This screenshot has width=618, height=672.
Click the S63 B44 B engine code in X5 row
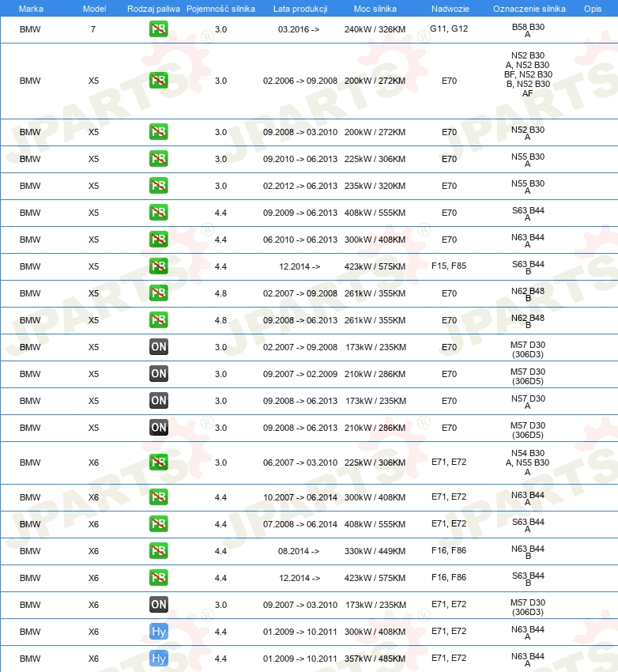tap(528, 267)
